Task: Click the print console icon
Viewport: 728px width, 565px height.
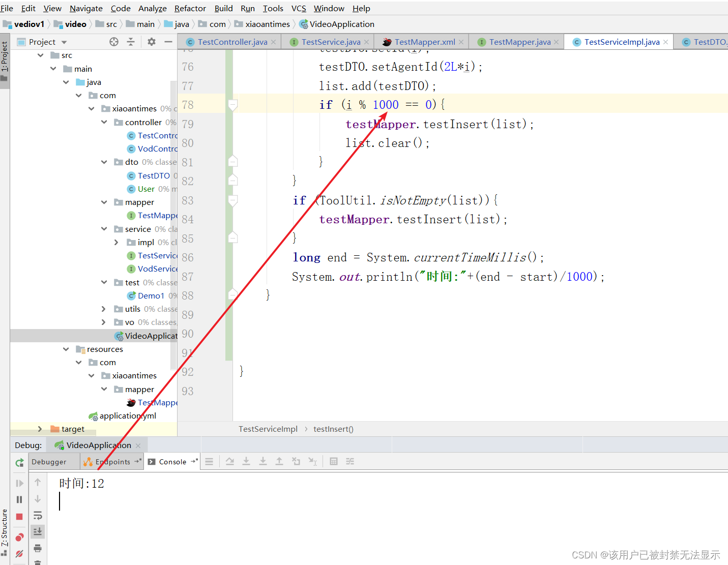Action: (38, 548)
